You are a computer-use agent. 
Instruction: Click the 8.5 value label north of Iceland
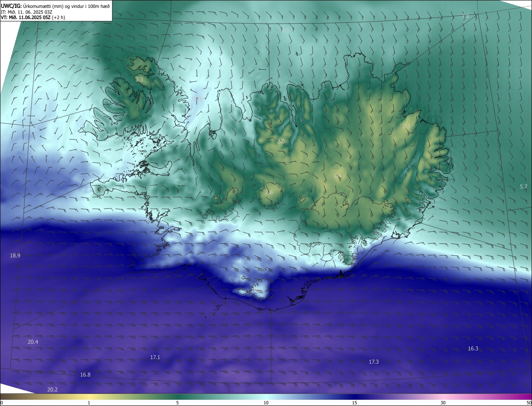pyautogui.click(x=285, y=30)
